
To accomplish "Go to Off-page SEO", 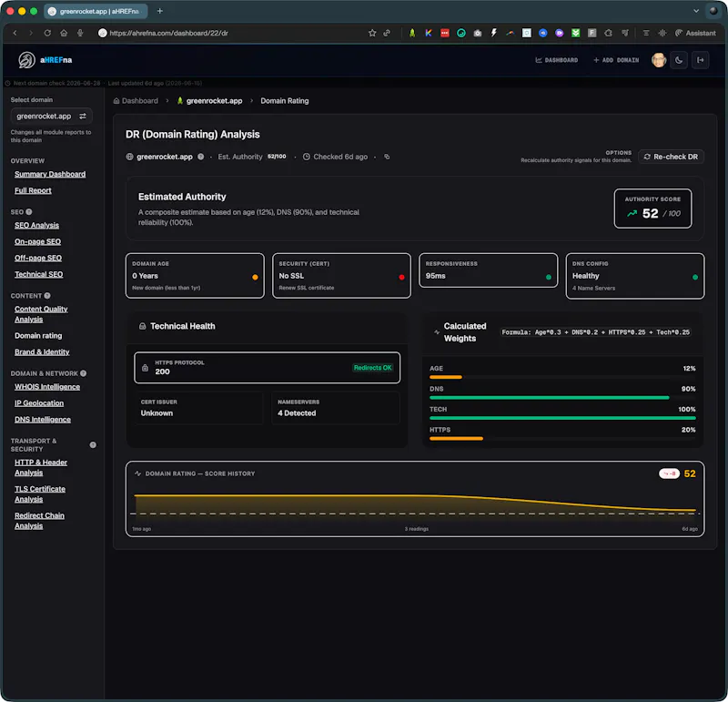I will pos(38,258).
